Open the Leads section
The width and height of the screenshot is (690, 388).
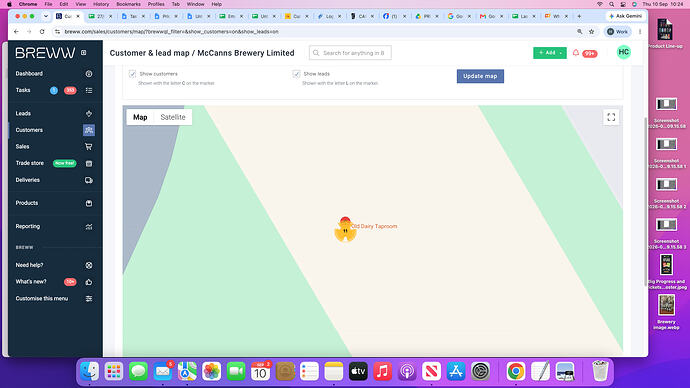pyautogui.click(x=23, y=113)
